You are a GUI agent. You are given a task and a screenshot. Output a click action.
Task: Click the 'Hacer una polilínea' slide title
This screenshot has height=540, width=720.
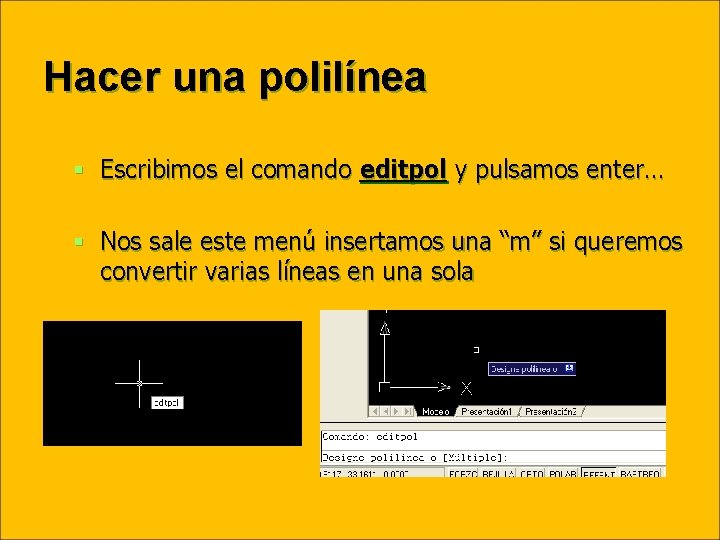235,77
